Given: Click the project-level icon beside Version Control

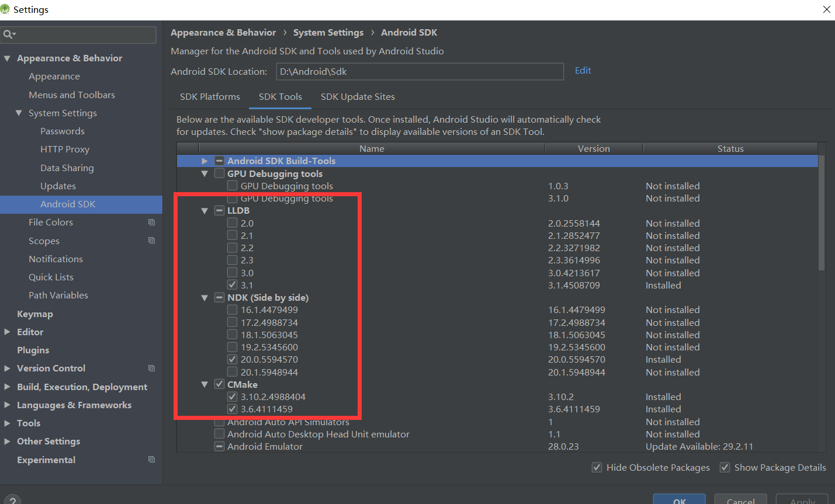Looking at the screenshot, I should click(151, 368).
